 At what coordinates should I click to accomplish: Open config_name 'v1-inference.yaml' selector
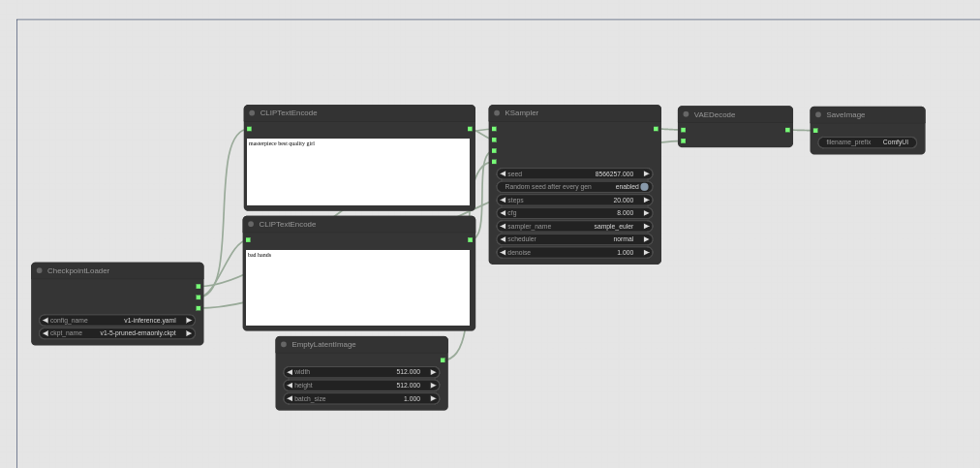tap(117, 321)
